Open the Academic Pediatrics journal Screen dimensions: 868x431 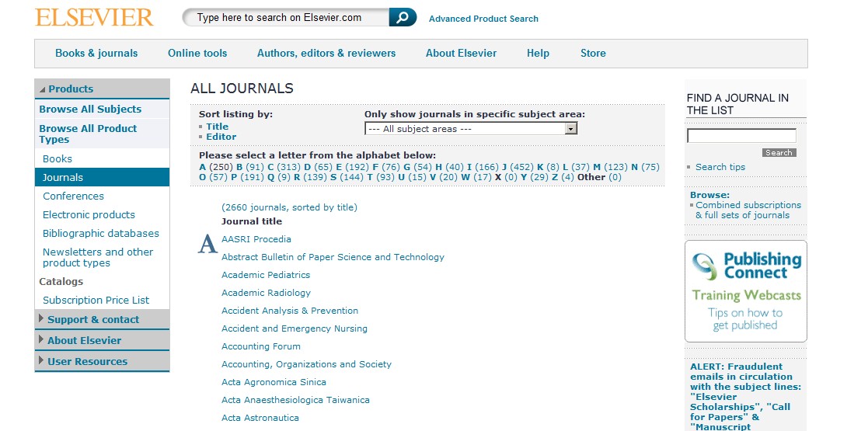[x=266, y=275]
